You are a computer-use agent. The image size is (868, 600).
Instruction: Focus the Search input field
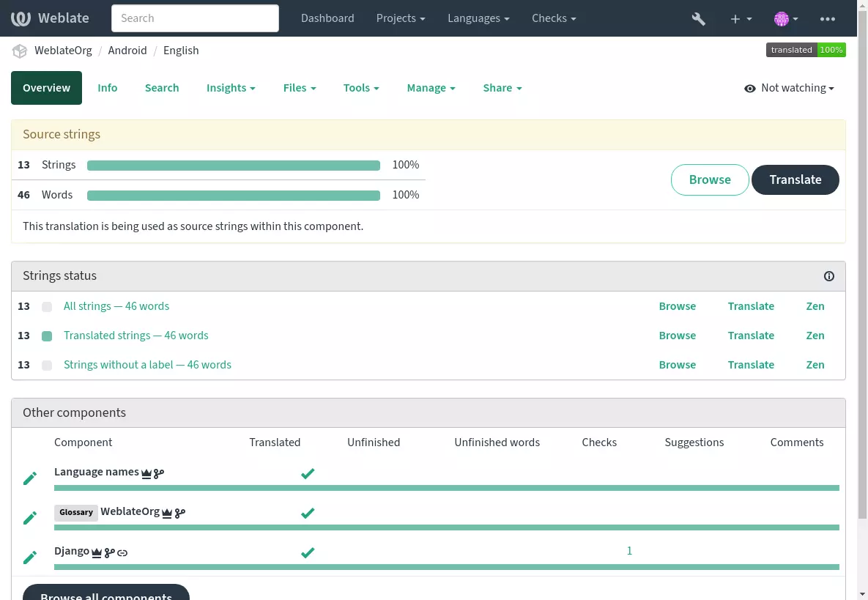[195, 18]
